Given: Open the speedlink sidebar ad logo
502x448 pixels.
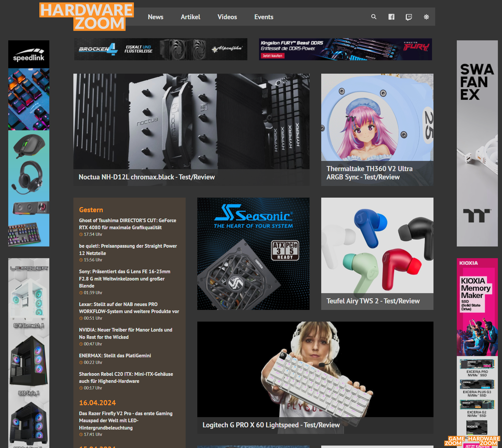Looking at the screenshot, I should [x=28, y=55].
